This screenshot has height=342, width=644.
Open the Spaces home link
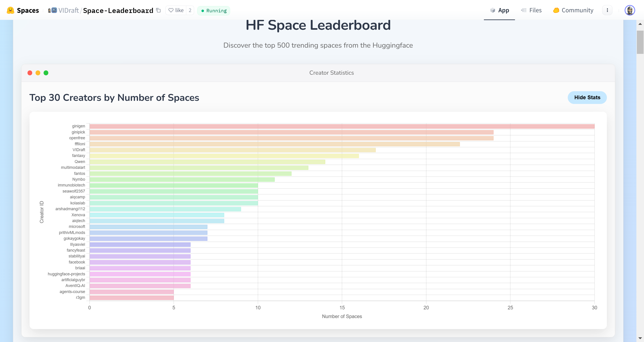coord(28,10)
